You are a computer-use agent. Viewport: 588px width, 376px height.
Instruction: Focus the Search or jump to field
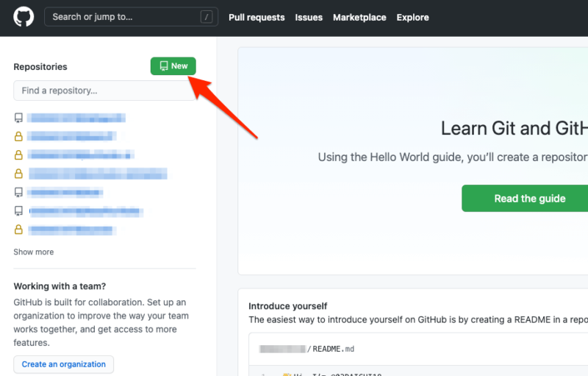tap(131, 17)
